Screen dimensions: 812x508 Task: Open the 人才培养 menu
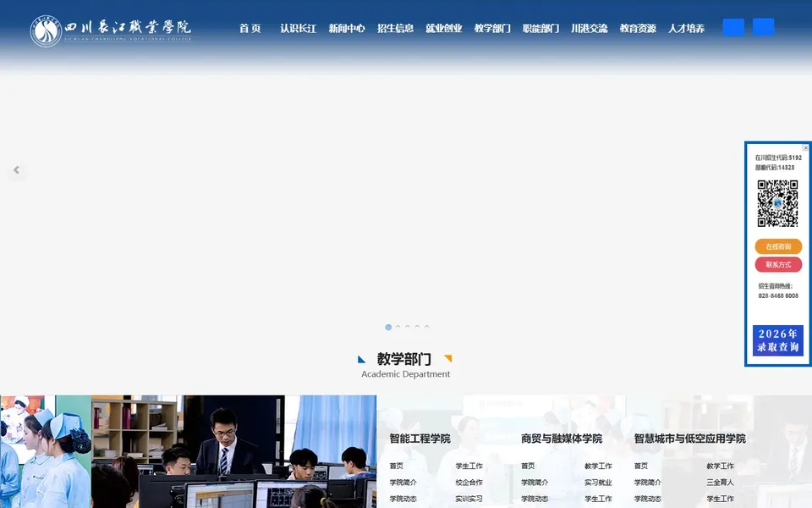tap(686, 29)
